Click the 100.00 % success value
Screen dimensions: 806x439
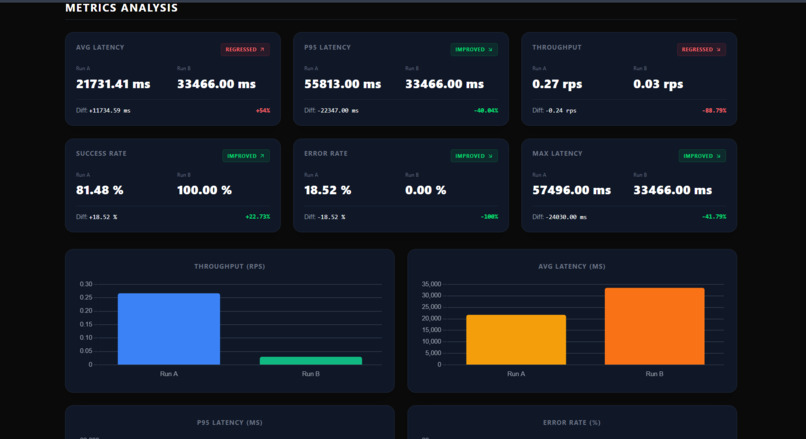tap(205, 190)
